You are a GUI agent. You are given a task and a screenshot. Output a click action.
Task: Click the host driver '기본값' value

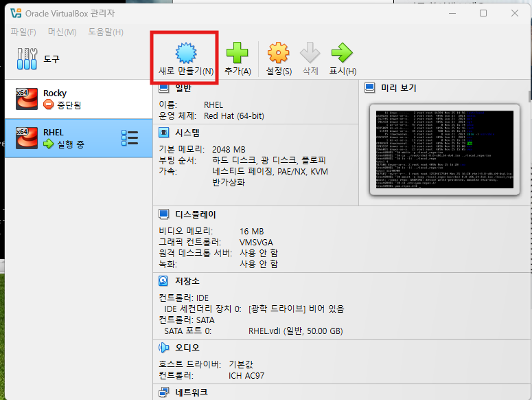click(241, 364)
